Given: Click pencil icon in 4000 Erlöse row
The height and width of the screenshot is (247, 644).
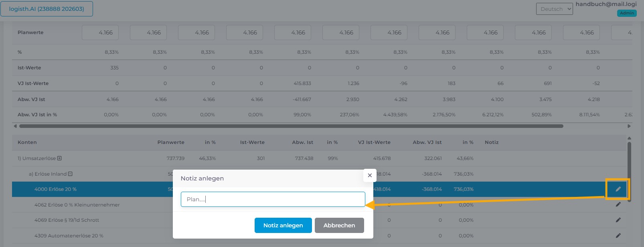Looking at the screenshot, I should coord(618,189).
